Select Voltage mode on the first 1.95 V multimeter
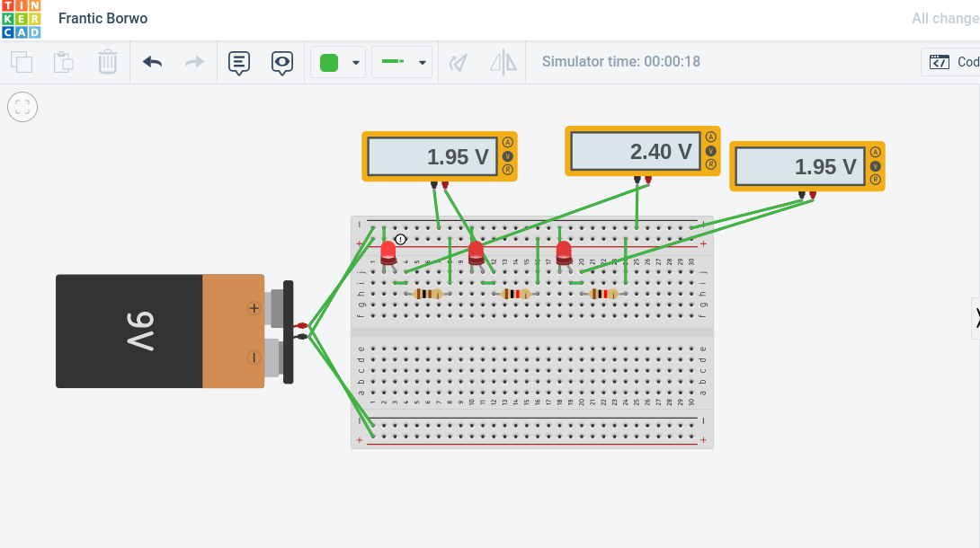The image size is (980, 548). point(507,156)
